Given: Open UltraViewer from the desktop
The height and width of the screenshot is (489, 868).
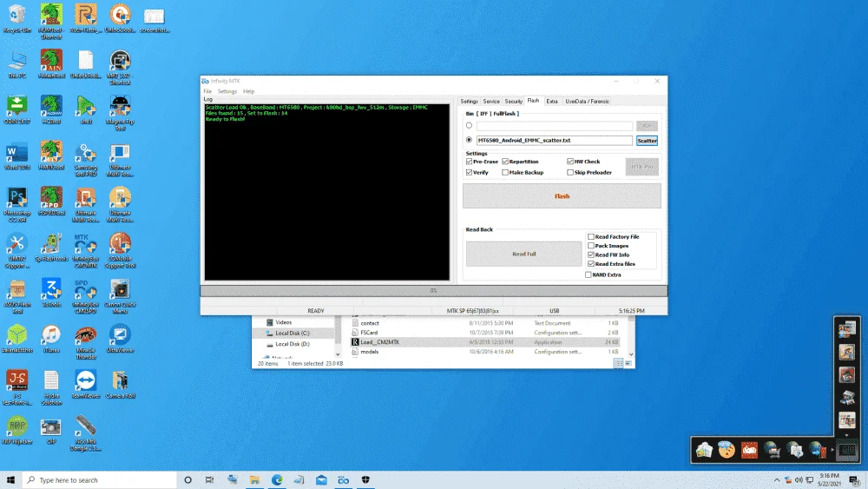Looking at the screenshot, I should [x=120, y=339].
